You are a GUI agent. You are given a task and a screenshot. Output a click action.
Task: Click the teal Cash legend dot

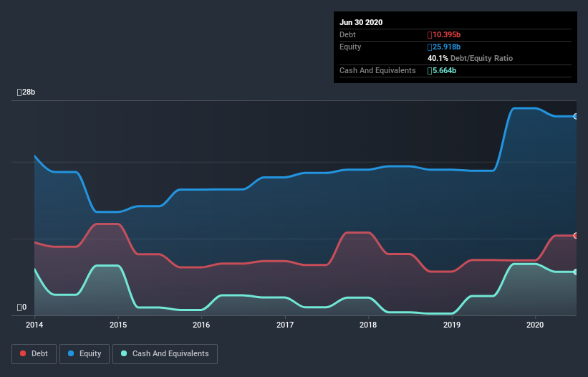point(124,353)
